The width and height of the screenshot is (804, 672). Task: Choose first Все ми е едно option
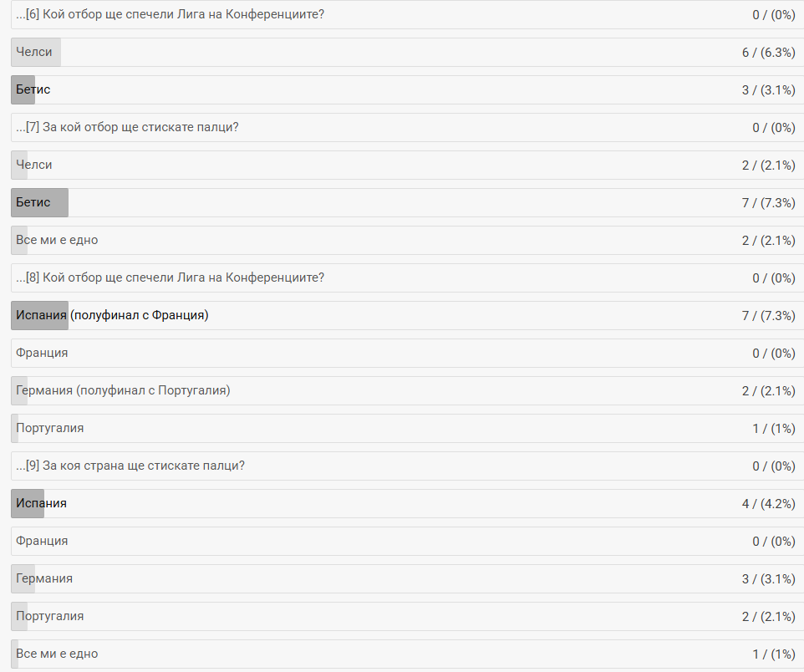pos(407,240)
